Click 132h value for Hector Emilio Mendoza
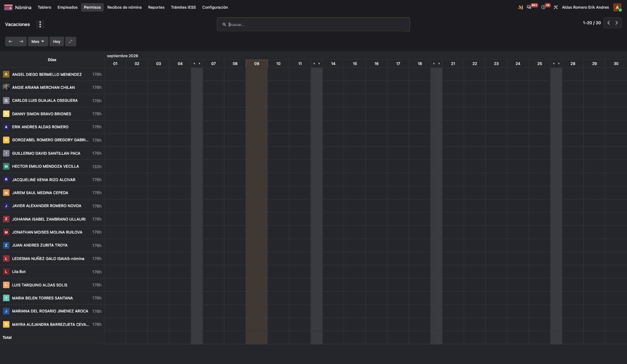 point(97,166)
